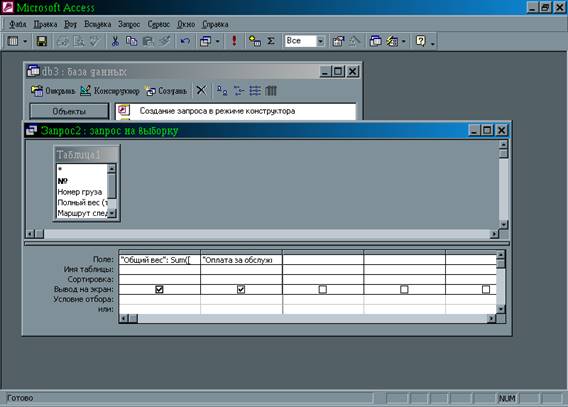Run the query with red exclamation icon
This screenshot has height=407, width=568.
[234, 41]
